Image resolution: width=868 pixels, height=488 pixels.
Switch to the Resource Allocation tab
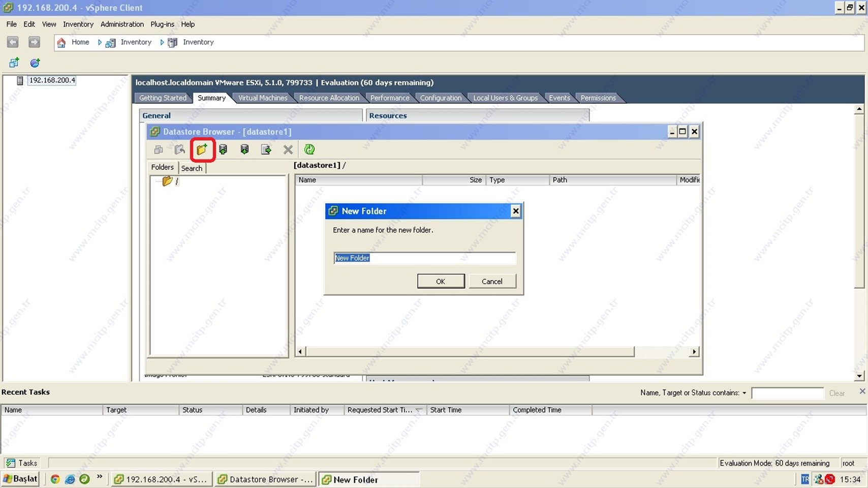pos(329,98)
